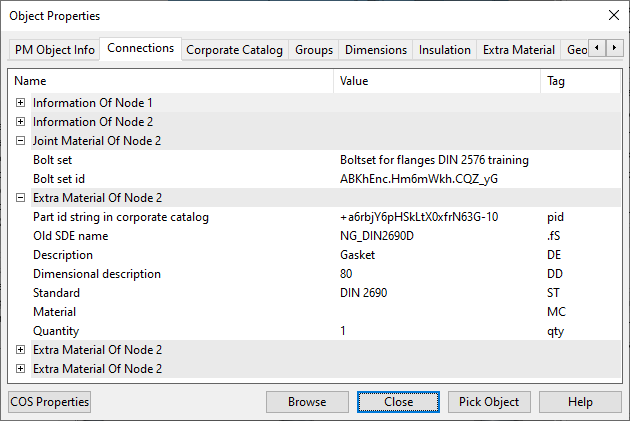630x421 pixels.
Task: Show the Extra Material tab
Action: point(518,50)
